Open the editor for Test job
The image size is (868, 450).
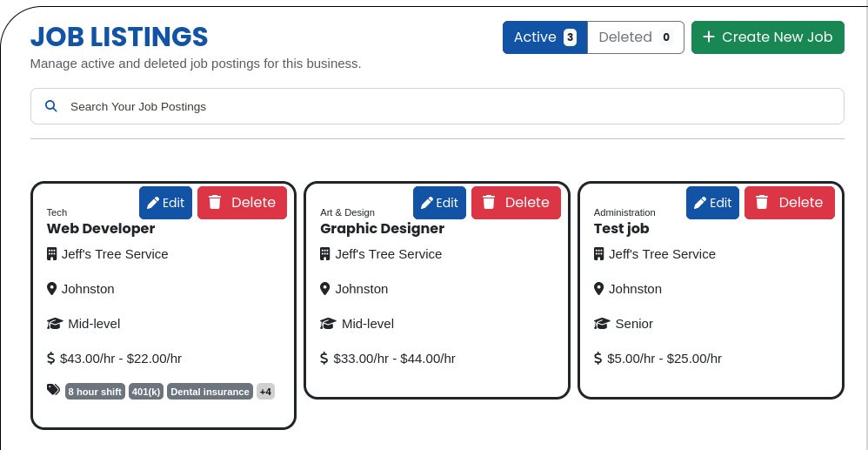tap(712, 203)
